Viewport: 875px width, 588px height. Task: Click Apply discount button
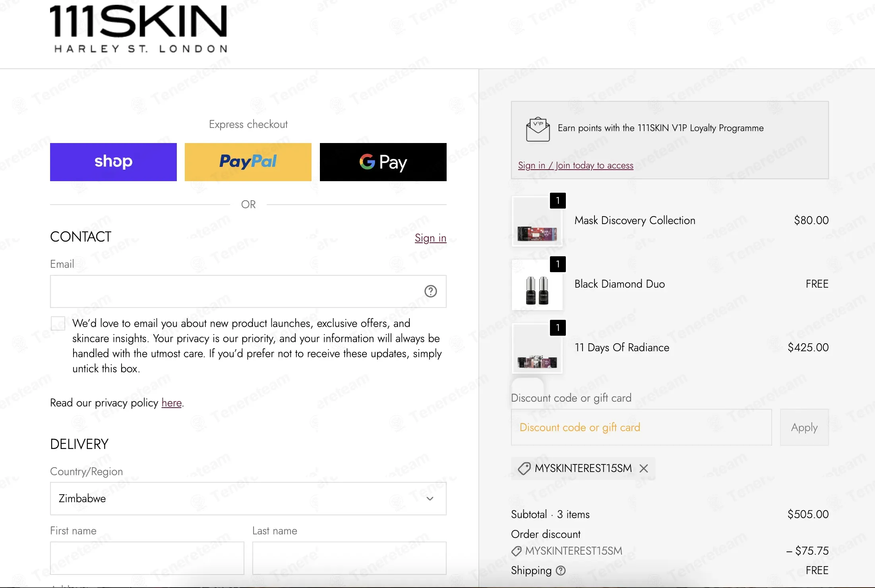click(x=804, y=427)
